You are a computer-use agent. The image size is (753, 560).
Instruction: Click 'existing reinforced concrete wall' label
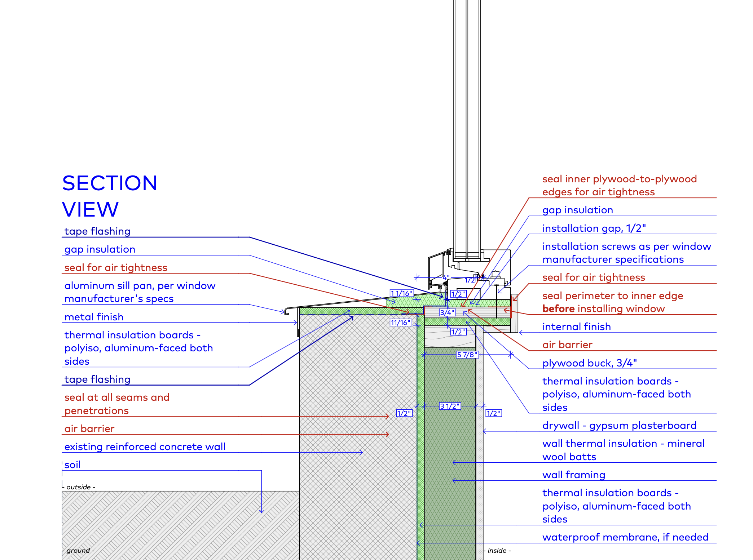pos(145,447)
